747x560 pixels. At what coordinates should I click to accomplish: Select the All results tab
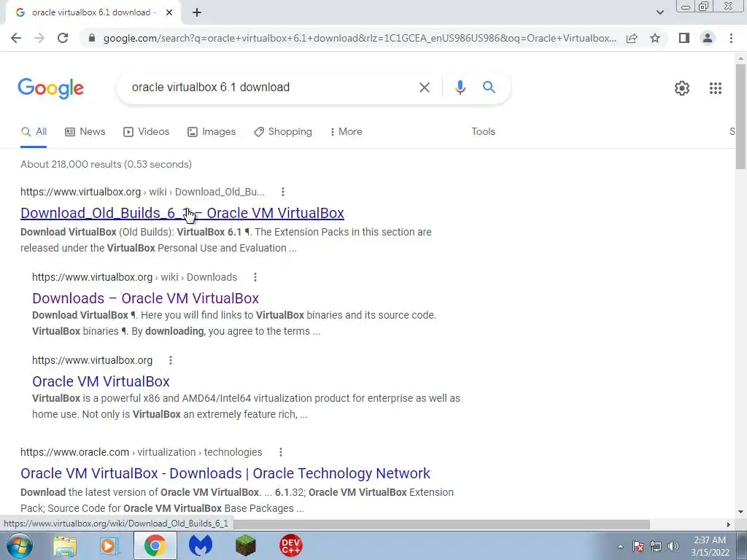(x=34, y=132)
